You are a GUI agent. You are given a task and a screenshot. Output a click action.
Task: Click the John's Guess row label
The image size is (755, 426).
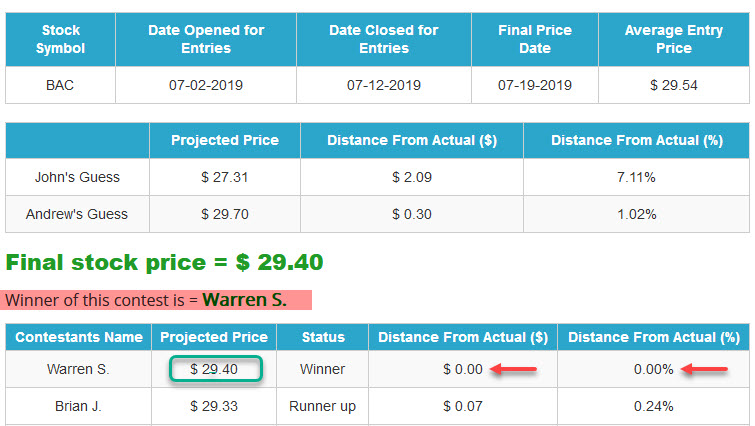click(77, 177)
